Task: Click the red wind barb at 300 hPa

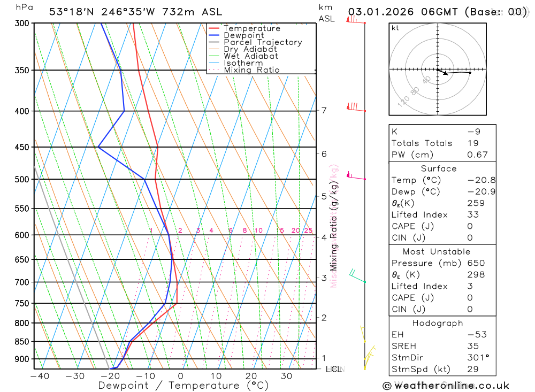Action: tap(355, 20)
